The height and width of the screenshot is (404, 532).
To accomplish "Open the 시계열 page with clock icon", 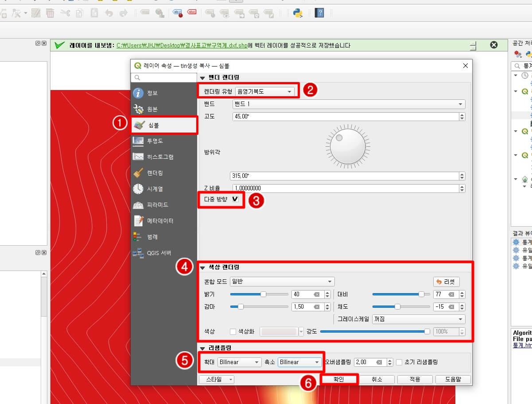I will click(164, 189).
